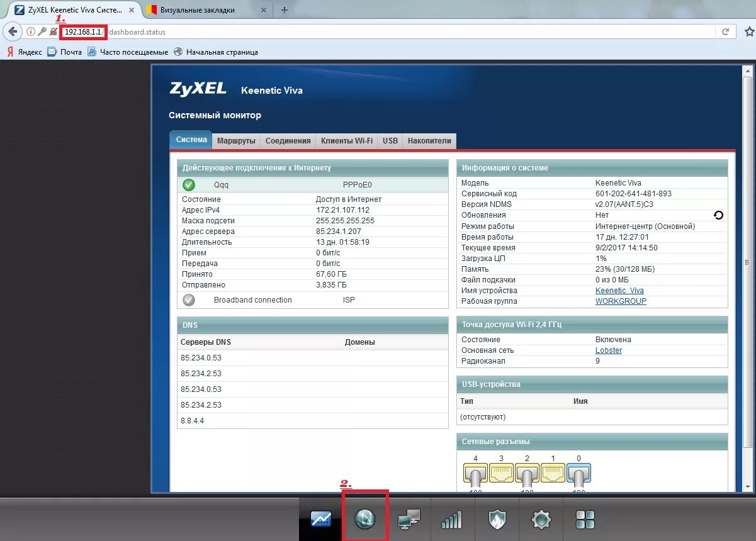Screen dimensions: 756x541
Task: Switch to the USB tab
Action: pyautogui.click(x=390, y=141)
